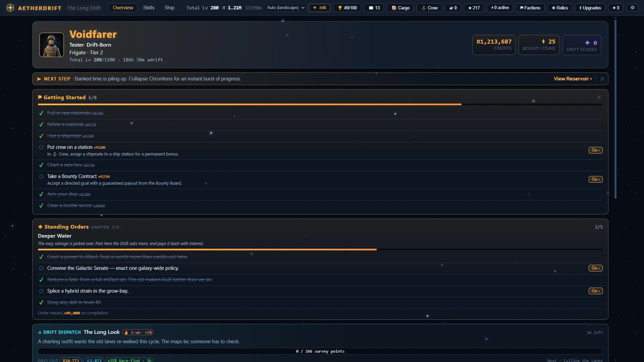Click the Order reward ¤9,000 text
This screenshot has height=362, width=644.
[x=73, y=313]
